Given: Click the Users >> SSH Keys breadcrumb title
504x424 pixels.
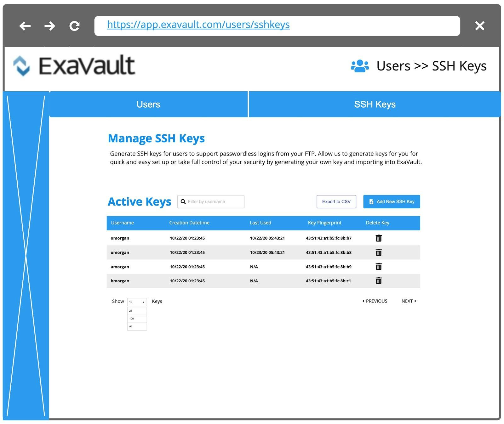Looking at the screenshot, I should coord(432,66).
